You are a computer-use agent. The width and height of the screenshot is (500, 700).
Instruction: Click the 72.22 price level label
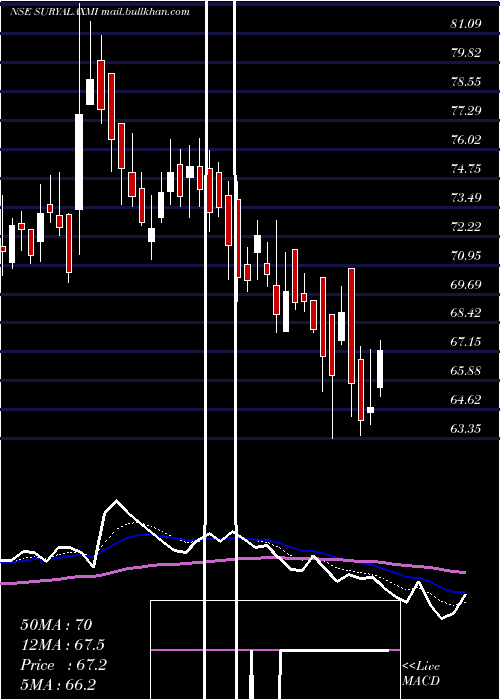466,227
